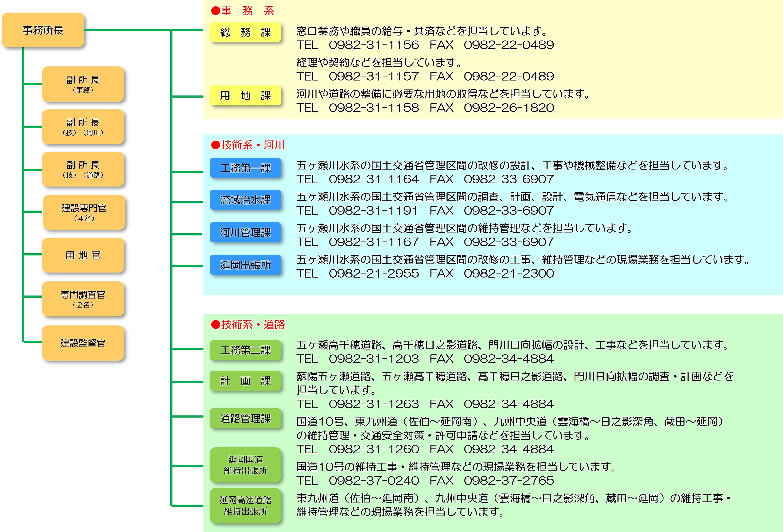Click the 事務系 section heading
783x532 pixels.
point(243,11)
